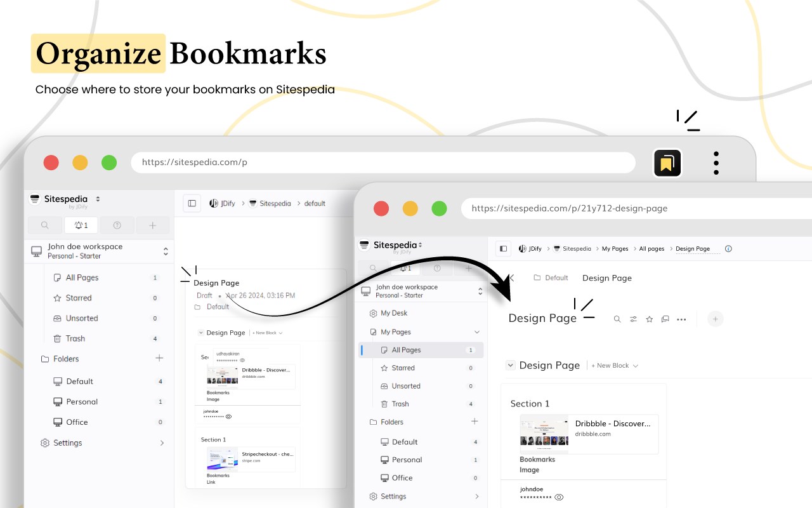Open help tab in front window sidebar

(437, 268)
